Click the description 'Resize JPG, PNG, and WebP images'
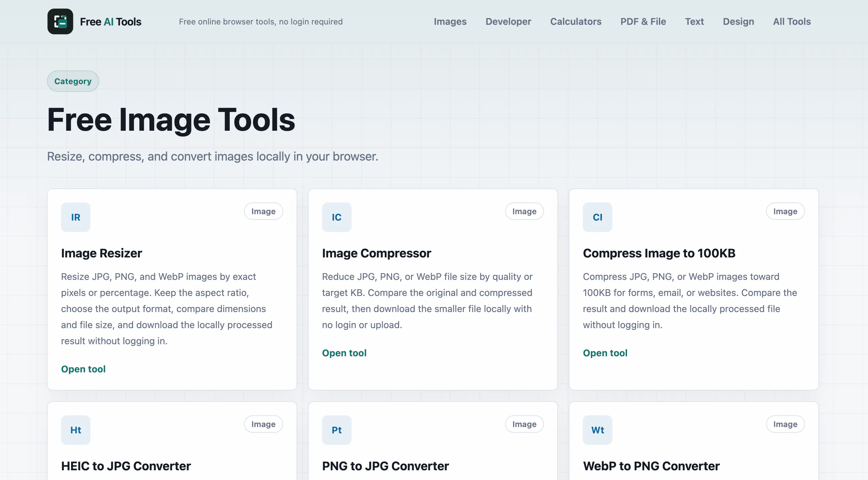 point(139,277)
